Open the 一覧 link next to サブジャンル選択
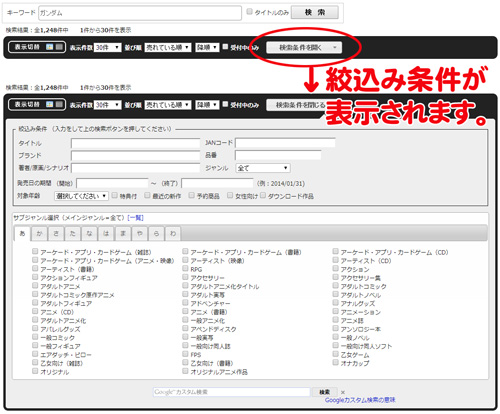 click(x=135, y=218)
